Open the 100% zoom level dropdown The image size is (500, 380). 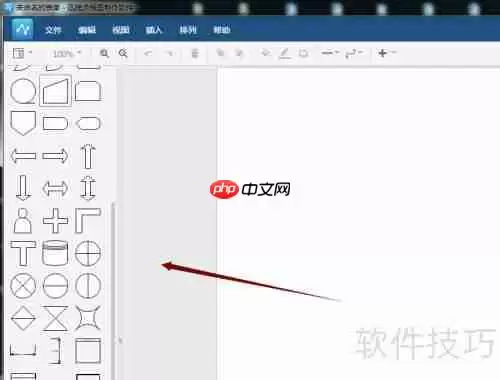(x=67, y=53)
